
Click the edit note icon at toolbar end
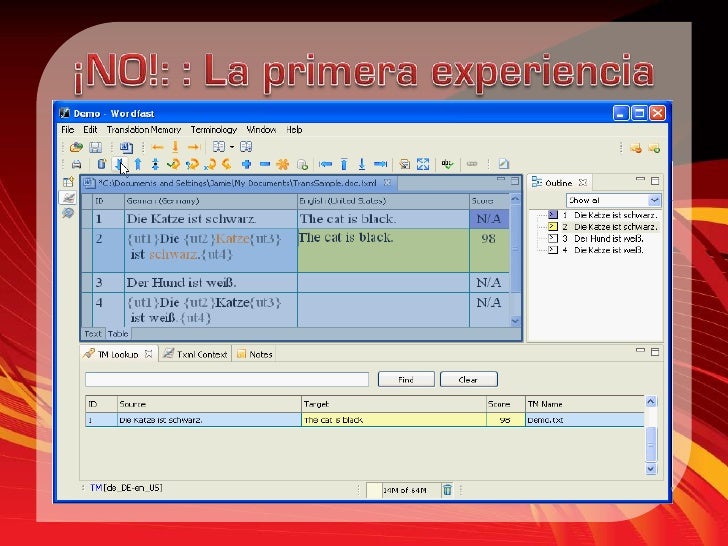tap(504, 163)
